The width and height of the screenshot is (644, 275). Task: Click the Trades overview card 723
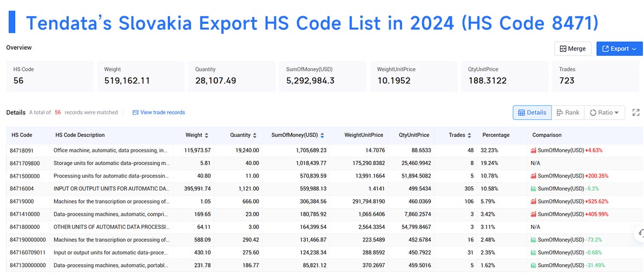[596, 76]
